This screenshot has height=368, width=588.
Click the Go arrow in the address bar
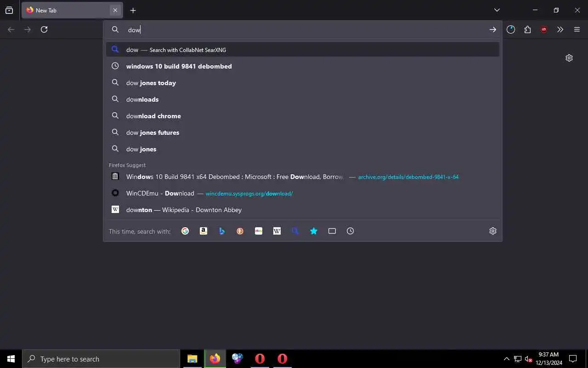pos(493,29)
